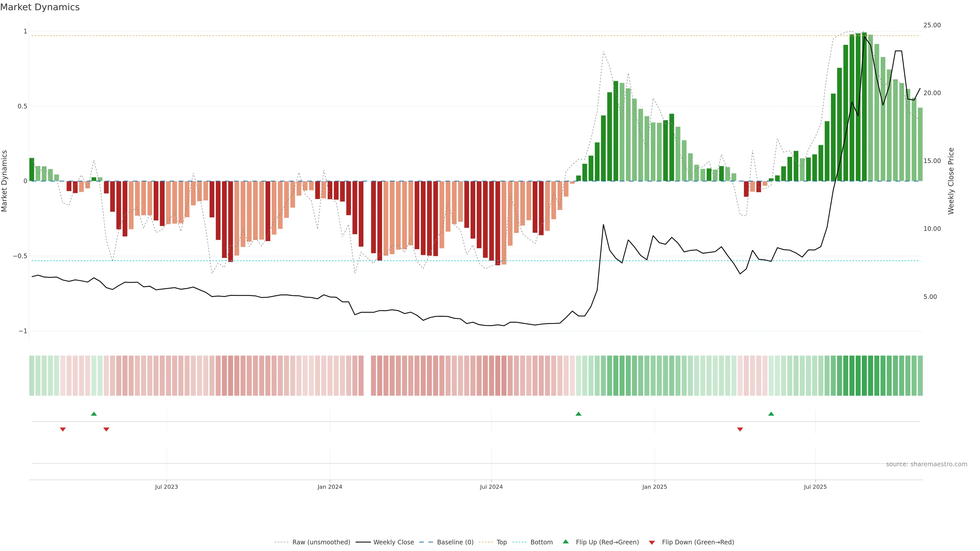The height and width of the screenshot is (551, 980).
Task: Click the leftmost red flip-down triangle marker
Action: pos(63,429)
